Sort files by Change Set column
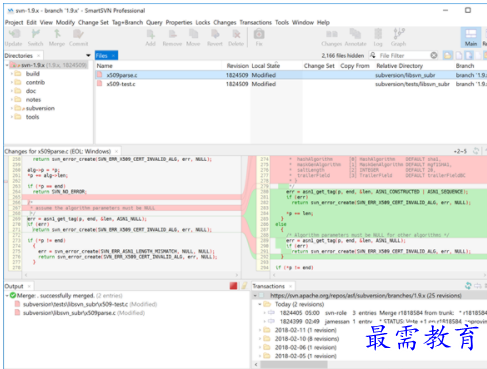 [x=319, y=66]
